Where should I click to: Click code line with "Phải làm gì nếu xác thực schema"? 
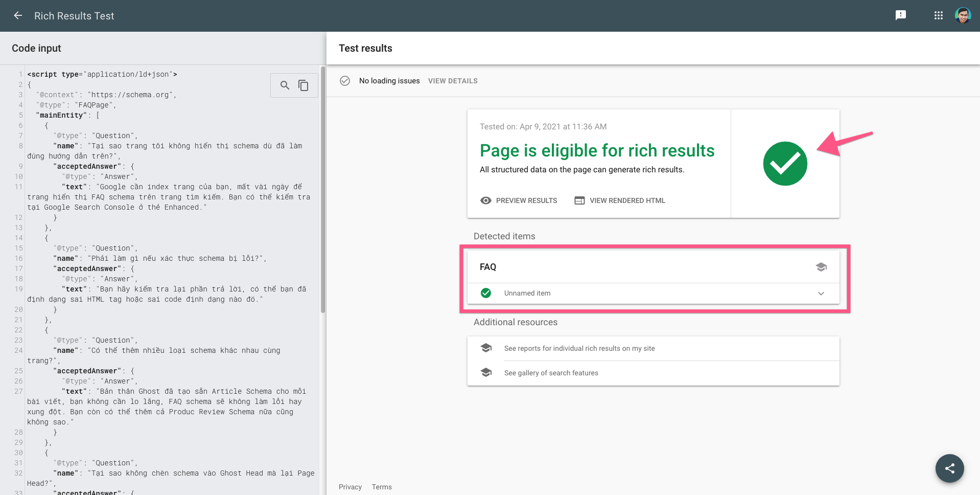coord(160,258)
